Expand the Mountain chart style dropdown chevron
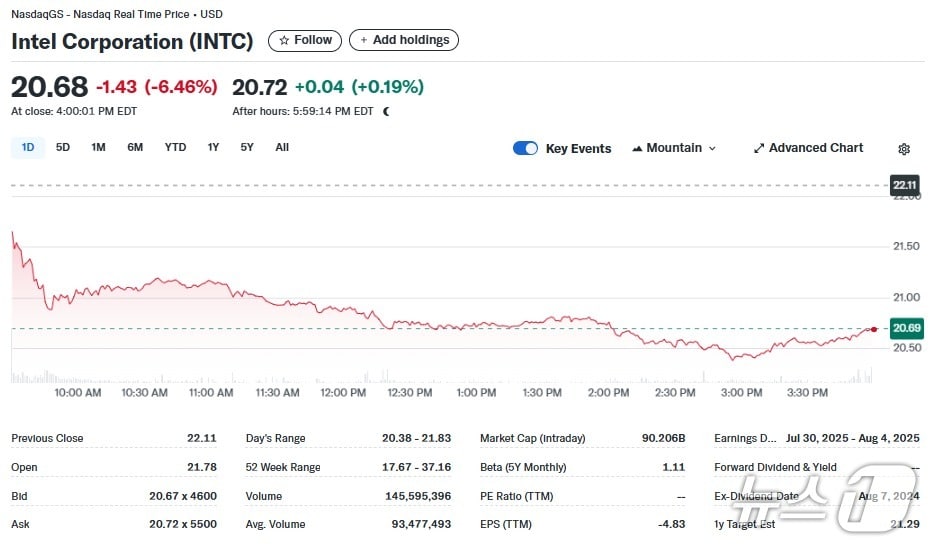930x546 pixels. tap(712, 148)
